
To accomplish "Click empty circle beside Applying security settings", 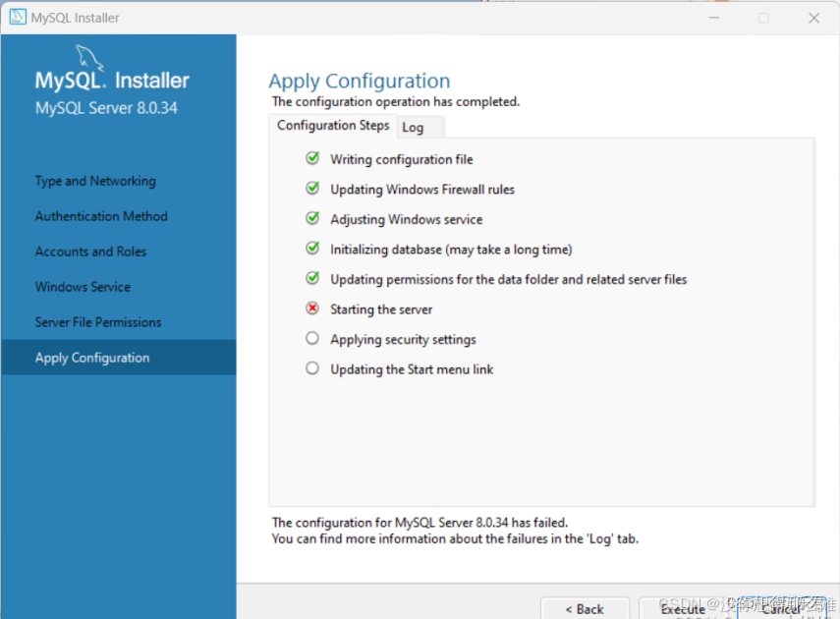I will 312,338.
